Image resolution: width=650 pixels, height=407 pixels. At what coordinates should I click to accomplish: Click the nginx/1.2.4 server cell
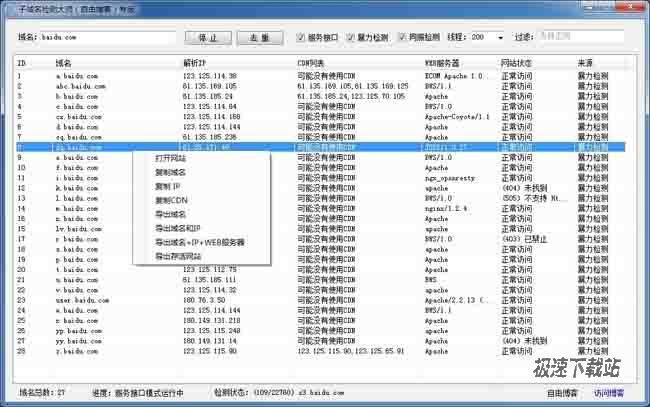[446, 209]
